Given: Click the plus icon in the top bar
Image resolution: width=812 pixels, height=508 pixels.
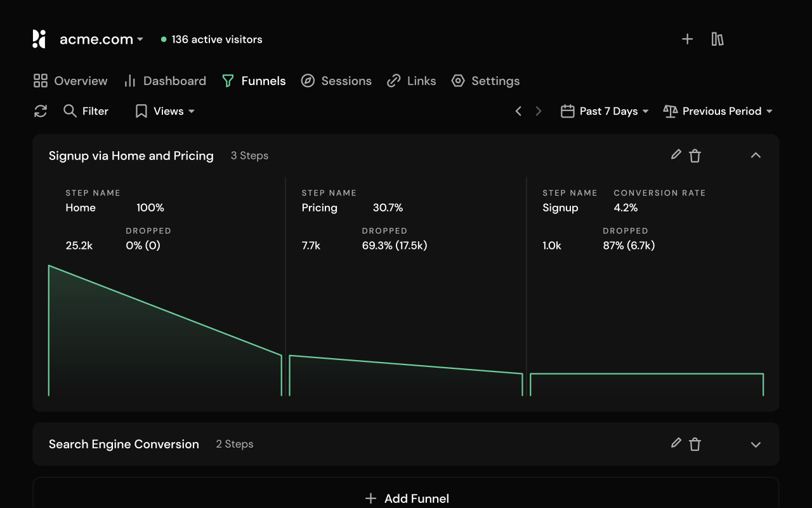Looking at the screenshot, I should coord(687,39).
